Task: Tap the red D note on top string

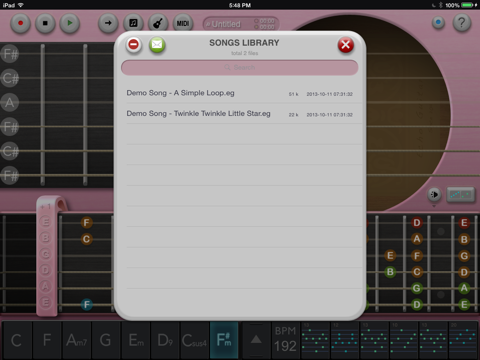Action: pos(417,222)
